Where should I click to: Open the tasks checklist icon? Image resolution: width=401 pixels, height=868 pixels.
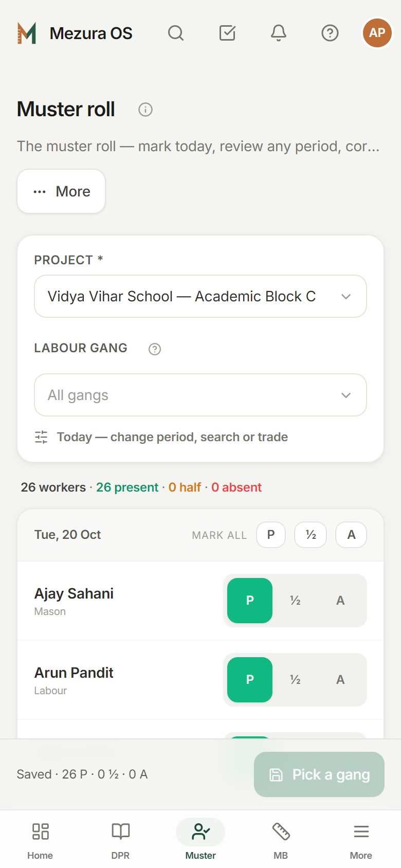[227, 33]
